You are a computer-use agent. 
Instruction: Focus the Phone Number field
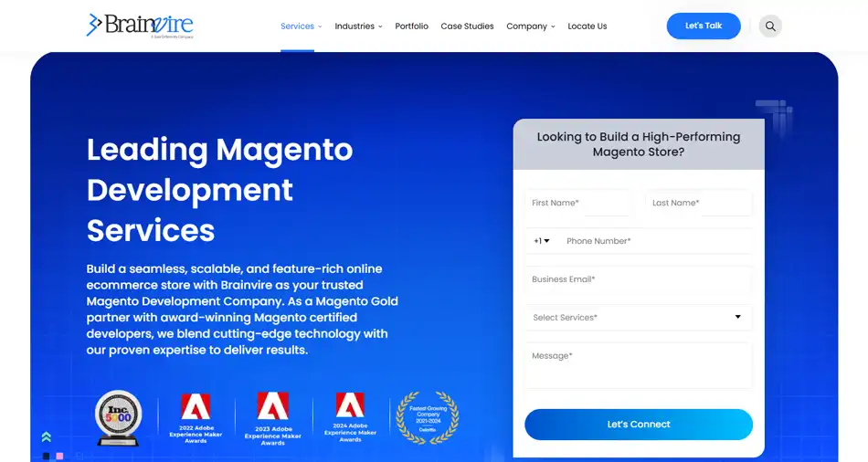(x=656, y=241)
